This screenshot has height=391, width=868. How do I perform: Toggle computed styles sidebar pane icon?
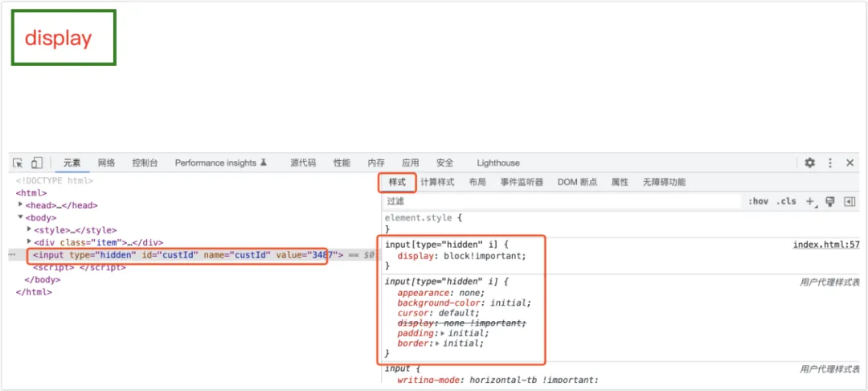tap(850, 202)
